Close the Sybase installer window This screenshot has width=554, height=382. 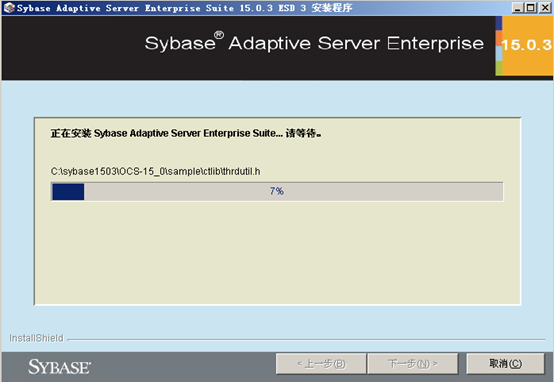coord(545,8)
